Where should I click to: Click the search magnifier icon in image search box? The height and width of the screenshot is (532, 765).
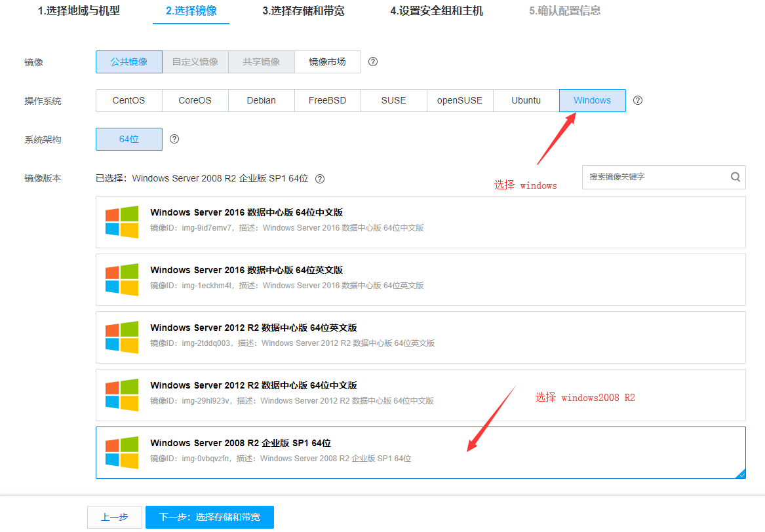(x=736, y=177)
